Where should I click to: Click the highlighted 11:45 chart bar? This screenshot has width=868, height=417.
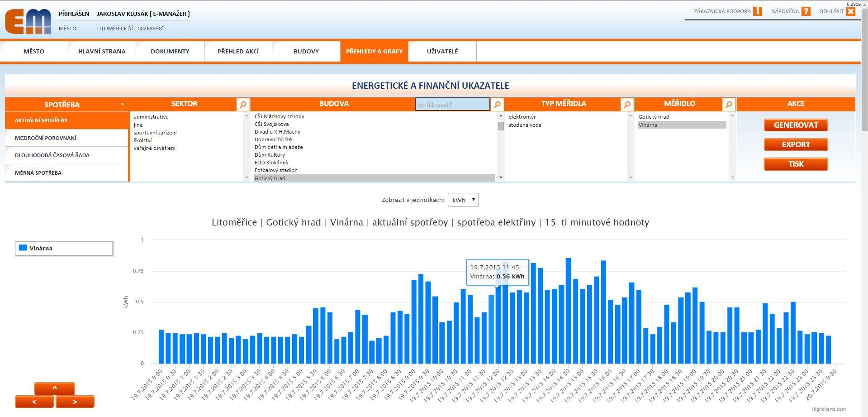[x=491, y=329]
